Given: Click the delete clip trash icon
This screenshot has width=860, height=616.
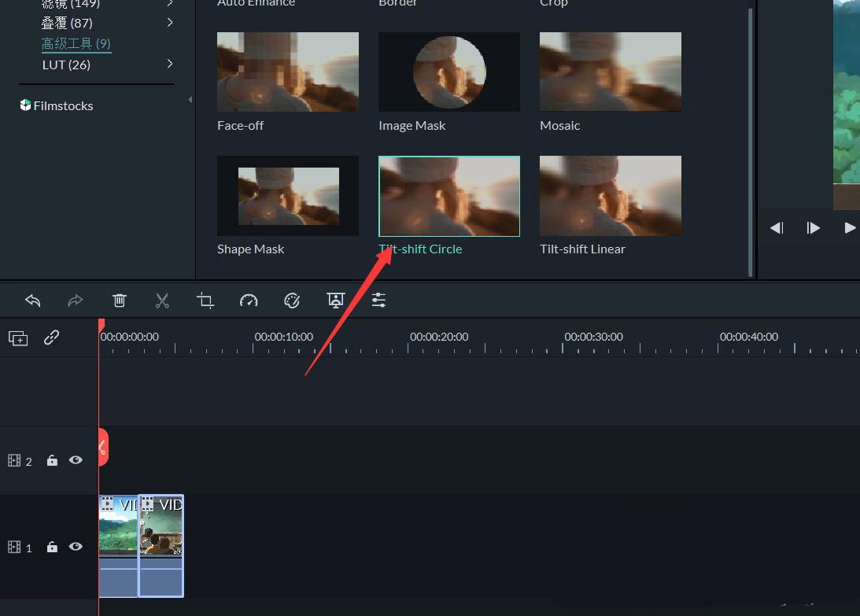Looking at the screenshot, I should coord(119,300).
